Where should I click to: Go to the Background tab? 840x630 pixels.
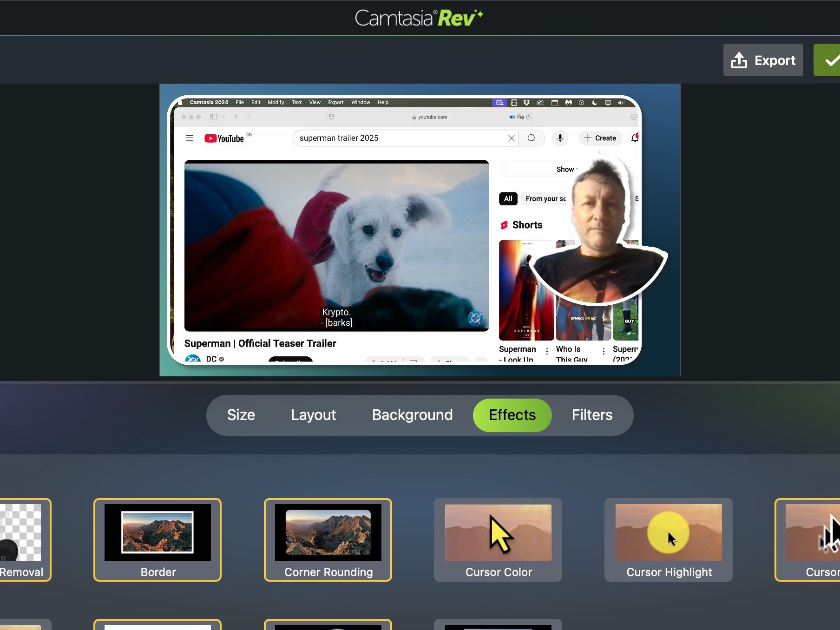(413, 415)
